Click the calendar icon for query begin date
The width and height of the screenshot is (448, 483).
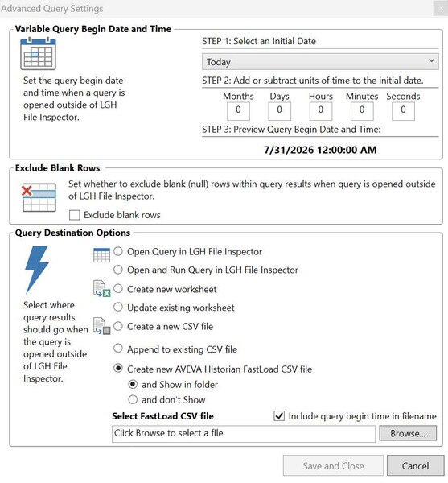[38, 54]
